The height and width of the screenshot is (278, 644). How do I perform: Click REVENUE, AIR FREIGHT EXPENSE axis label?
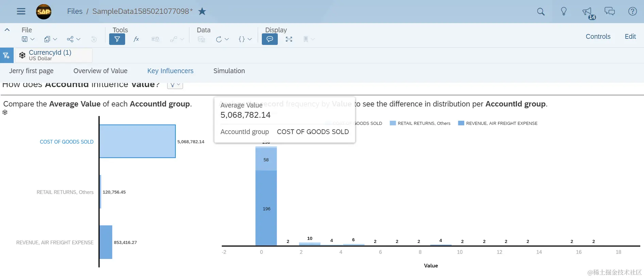click(x=55, y=242)
